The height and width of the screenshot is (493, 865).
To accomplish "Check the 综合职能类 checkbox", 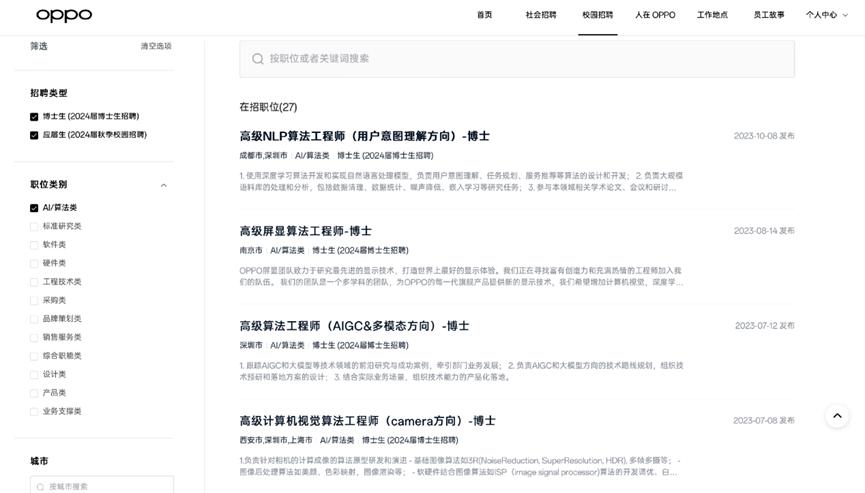I will click(34, 356).
